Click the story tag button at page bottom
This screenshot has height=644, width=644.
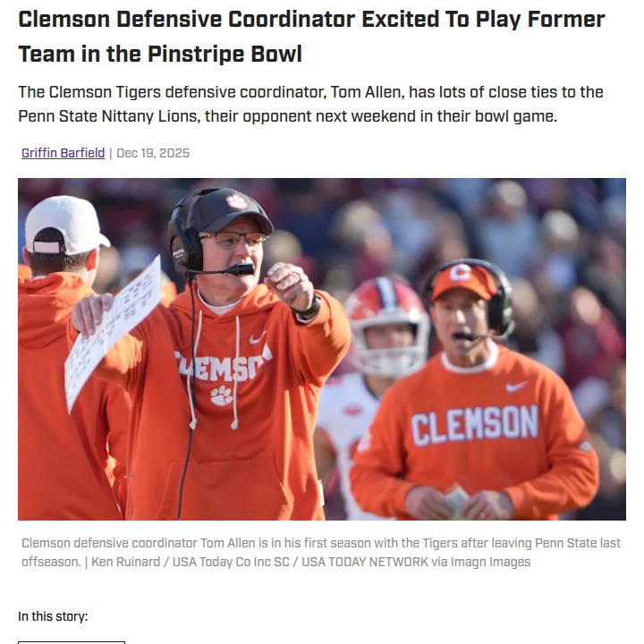(x=72, y=640)
